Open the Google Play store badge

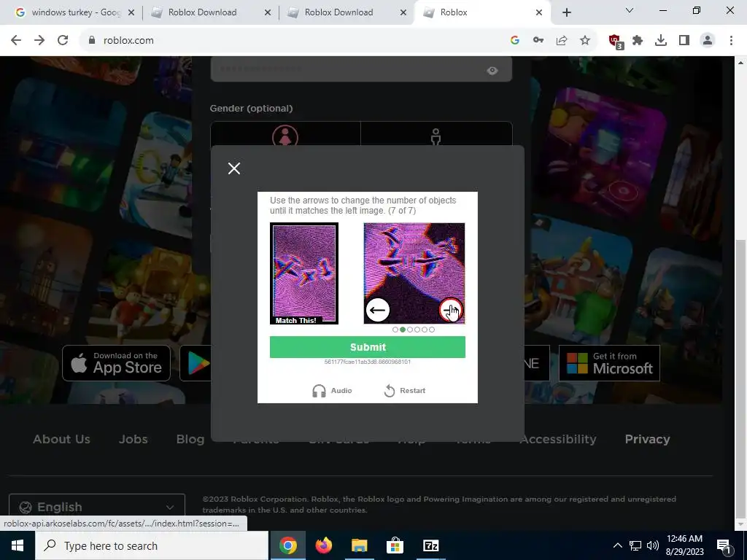pos(196,363)
